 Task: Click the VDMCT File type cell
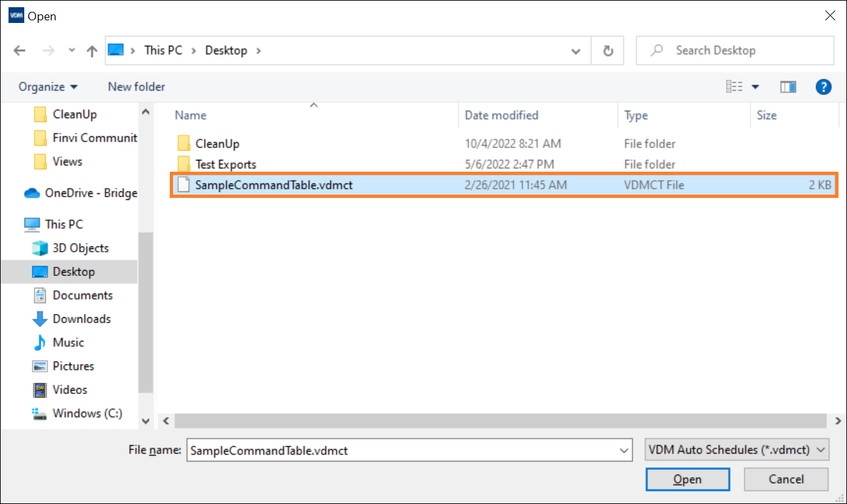(654, 185)
